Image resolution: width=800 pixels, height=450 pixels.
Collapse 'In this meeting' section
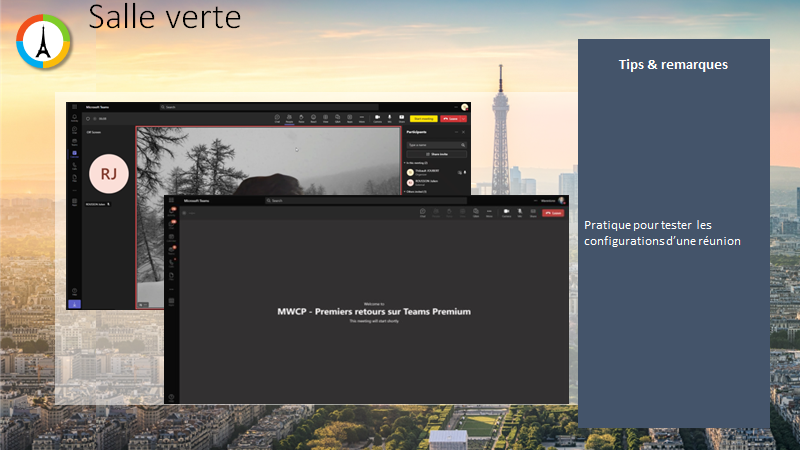coord(416,163)
